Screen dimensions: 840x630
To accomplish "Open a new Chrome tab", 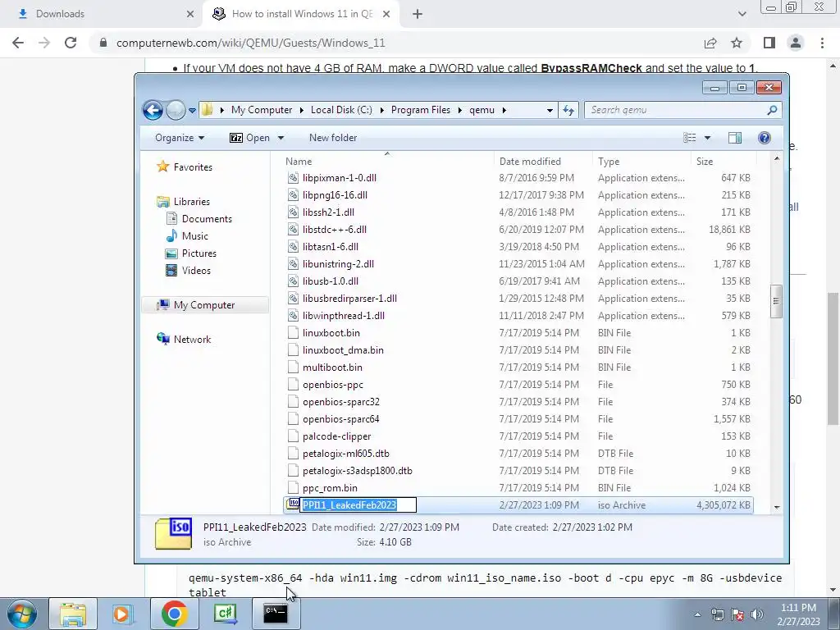I will coord(418,14).
